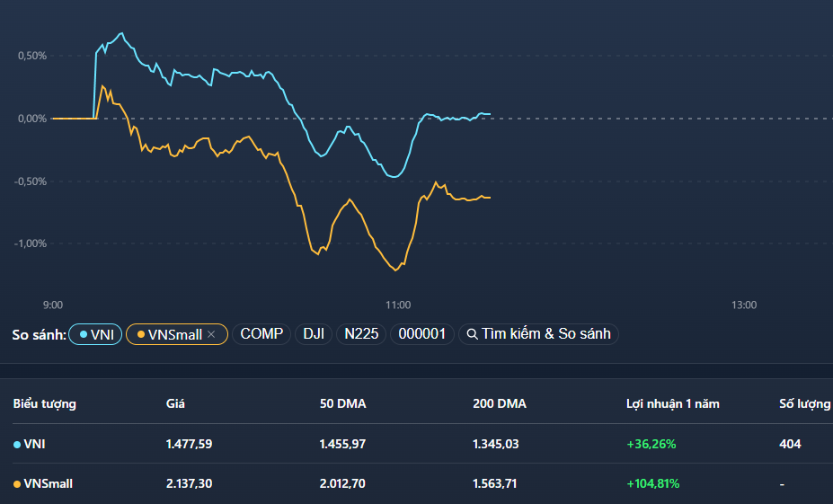
Task: Click the 0,50% axis label
Action: tap(32, 56)
